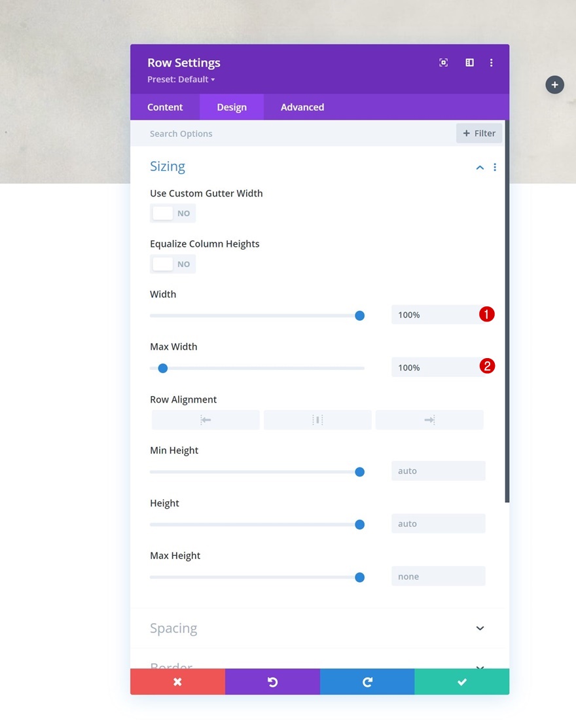Select left row alignment icon

(x=206, y=420)
